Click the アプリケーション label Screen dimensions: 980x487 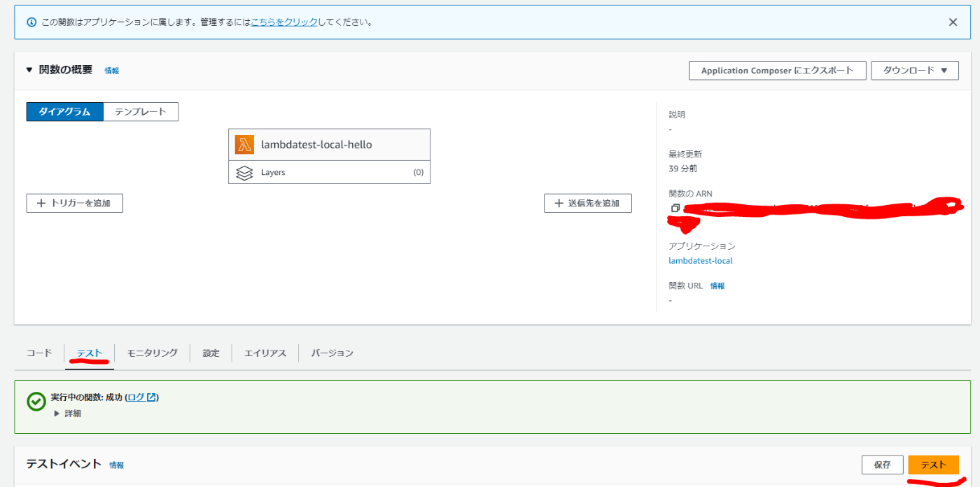click(x=702, y=246)
